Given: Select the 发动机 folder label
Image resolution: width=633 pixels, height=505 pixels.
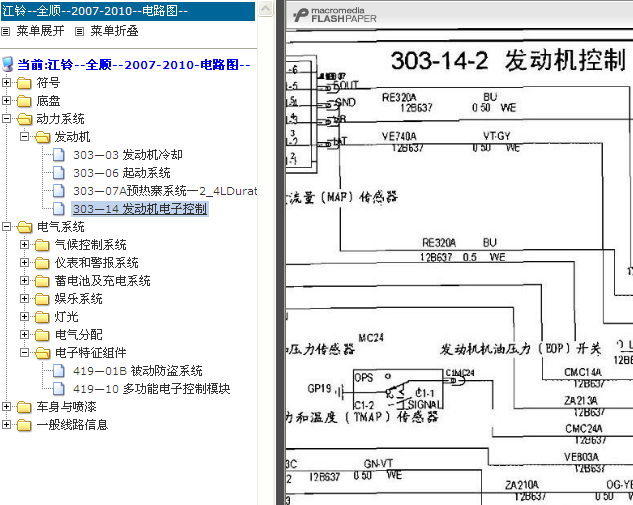Looking at the screenshot, I should tap(72, 136).
